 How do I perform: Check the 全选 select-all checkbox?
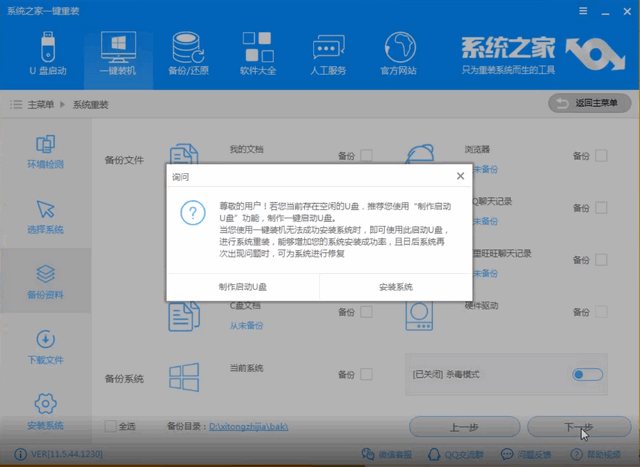(x=111, y=427)
